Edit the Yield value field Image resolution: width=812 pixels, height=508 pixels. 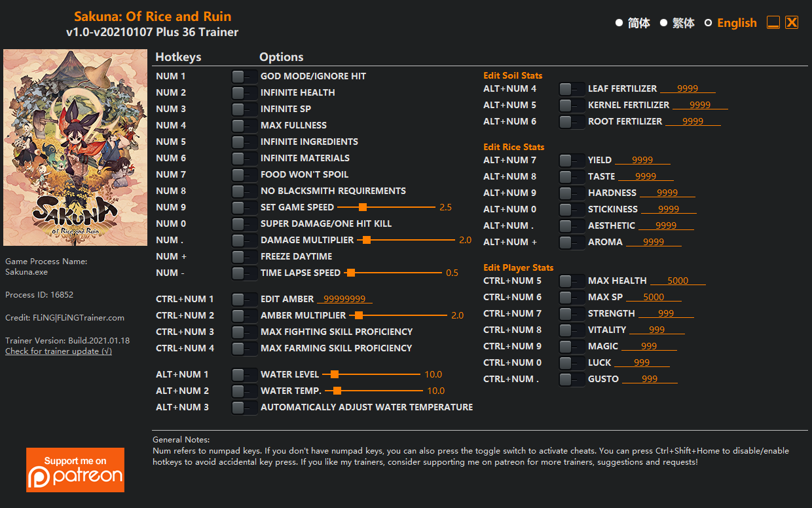642,160
